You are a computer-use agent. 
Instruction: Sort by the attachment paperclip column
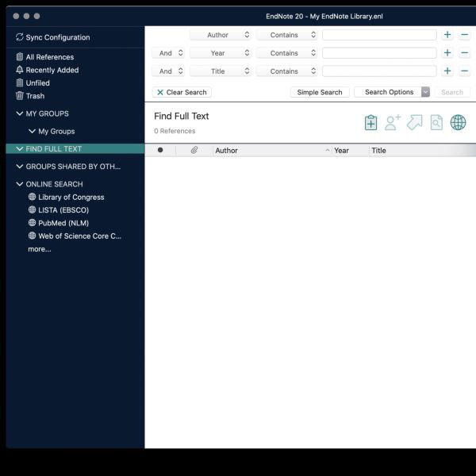point(194,150)
